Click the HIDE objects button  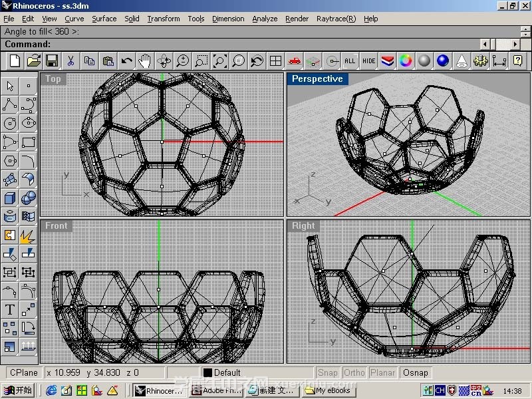(x=368, y=61)
